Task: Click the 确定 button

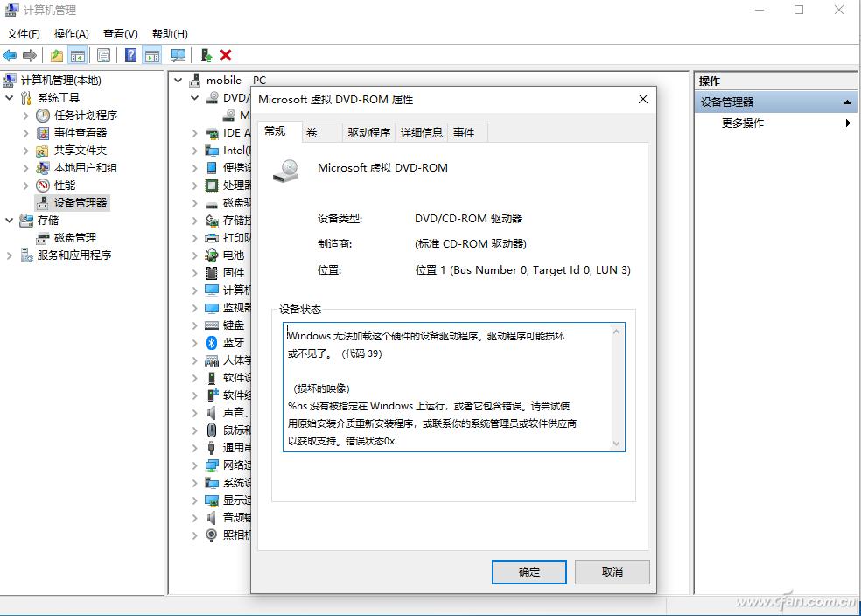Action: click(x=527, y=571)
